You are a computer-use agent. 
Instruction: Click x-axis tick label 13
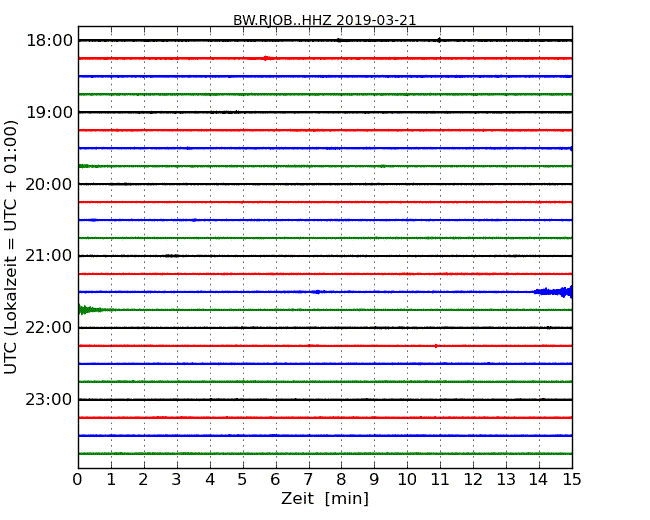coord(506,480)
